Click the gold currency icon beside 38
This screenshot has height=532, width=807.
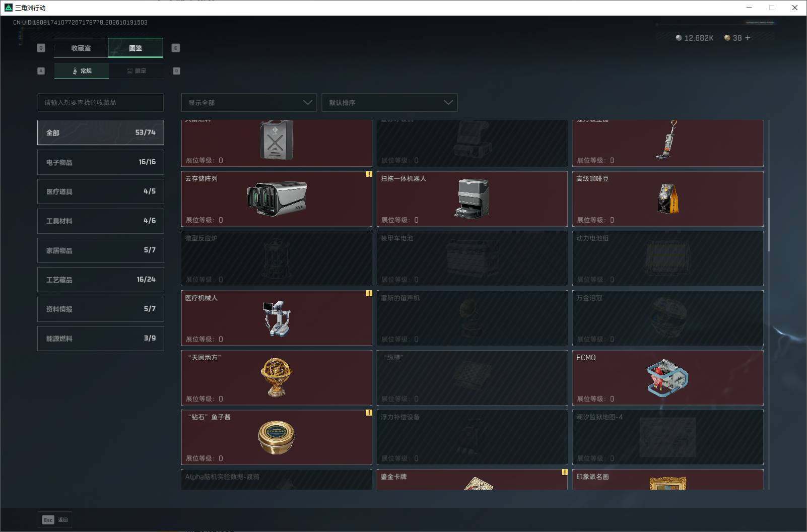click(727, 38)
